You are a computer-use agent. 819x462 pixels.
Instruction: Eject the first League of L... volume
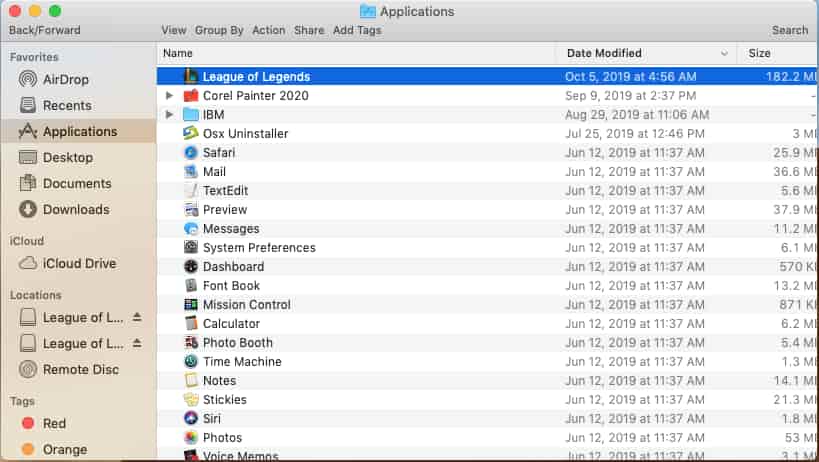137,317
